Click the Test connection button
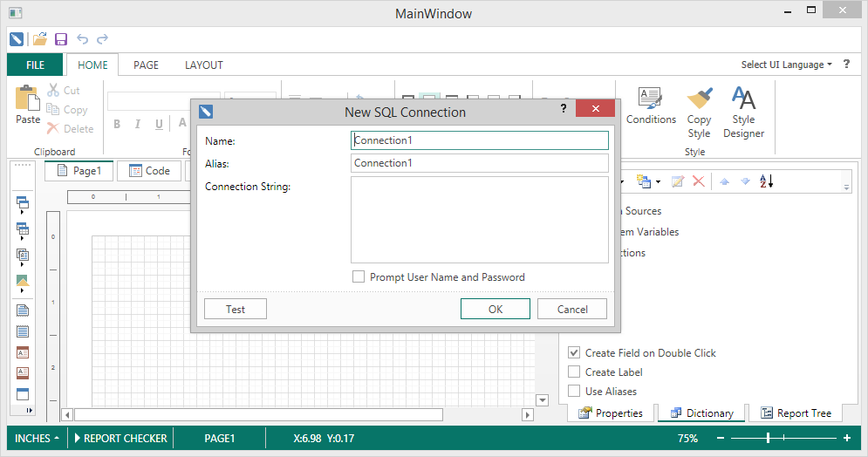868x457 pixels. [236, 309]
